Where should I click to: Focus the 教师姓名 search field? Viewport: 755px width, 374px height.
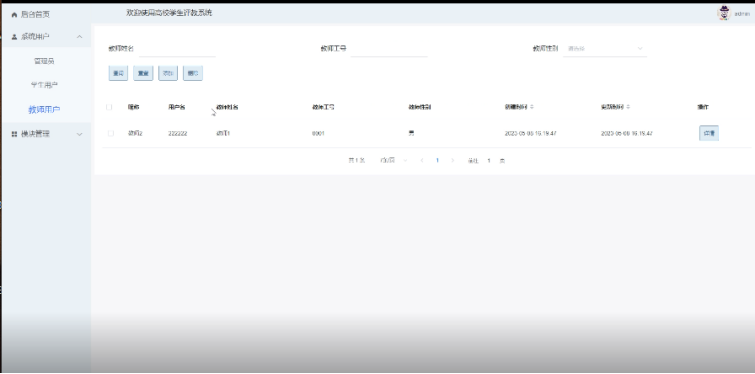point(177,49)
